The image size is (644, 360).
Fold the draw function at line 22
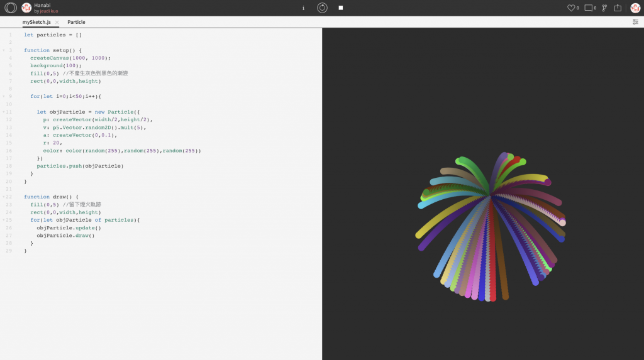point(4,197)
